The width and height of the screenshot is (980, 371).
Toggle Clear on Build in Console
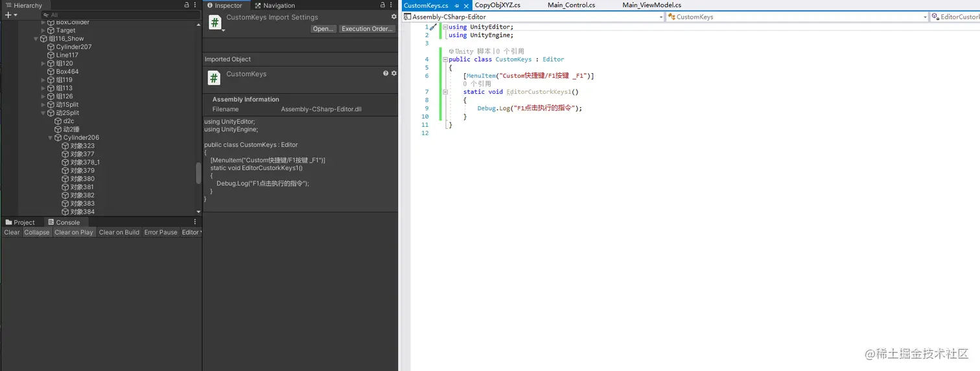click(x=119, y=232)
